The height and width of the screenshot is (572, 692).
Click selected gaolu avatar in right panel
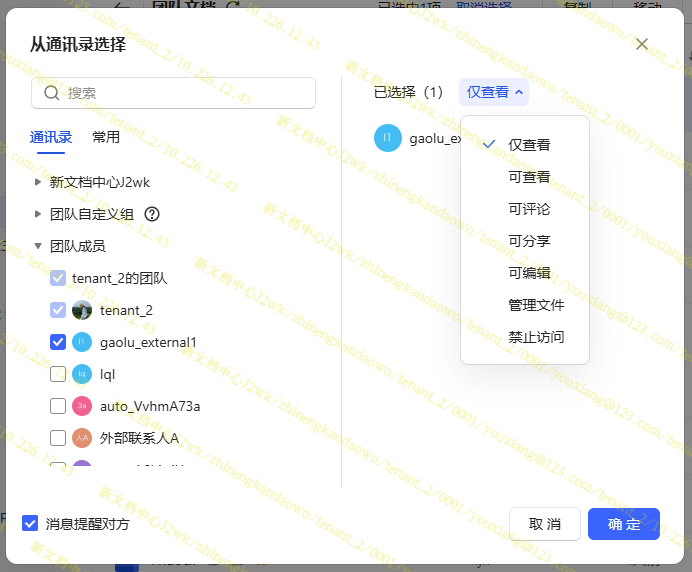pyautogui.click(x=387, y=138)
